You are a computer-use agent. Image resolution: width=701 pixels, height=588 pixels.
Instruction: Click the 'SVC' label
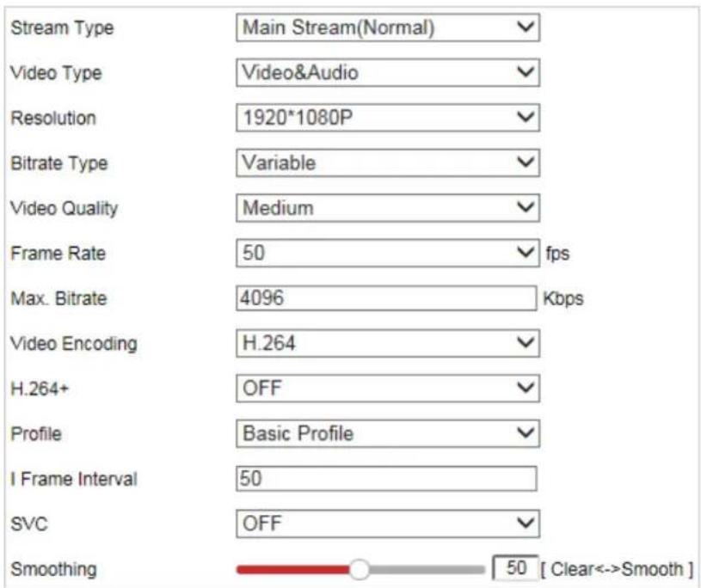29,524
